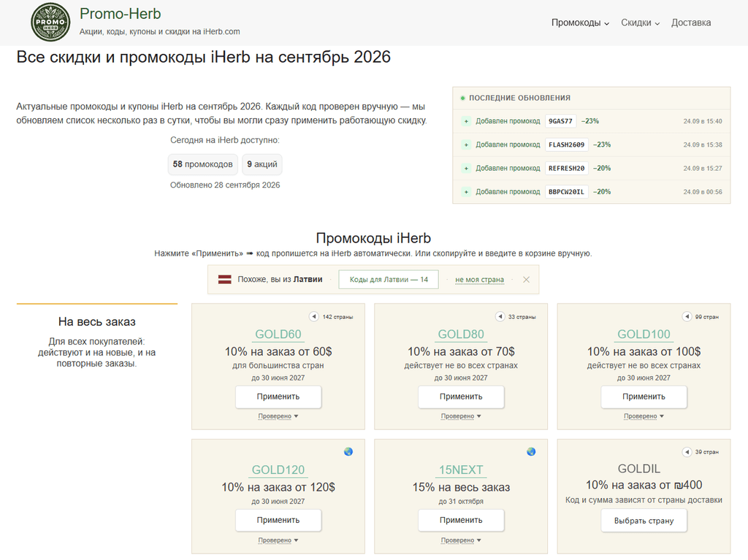748x560 pixels.
Task: Click the GOLD100 code link
Action: pos(644,334)
